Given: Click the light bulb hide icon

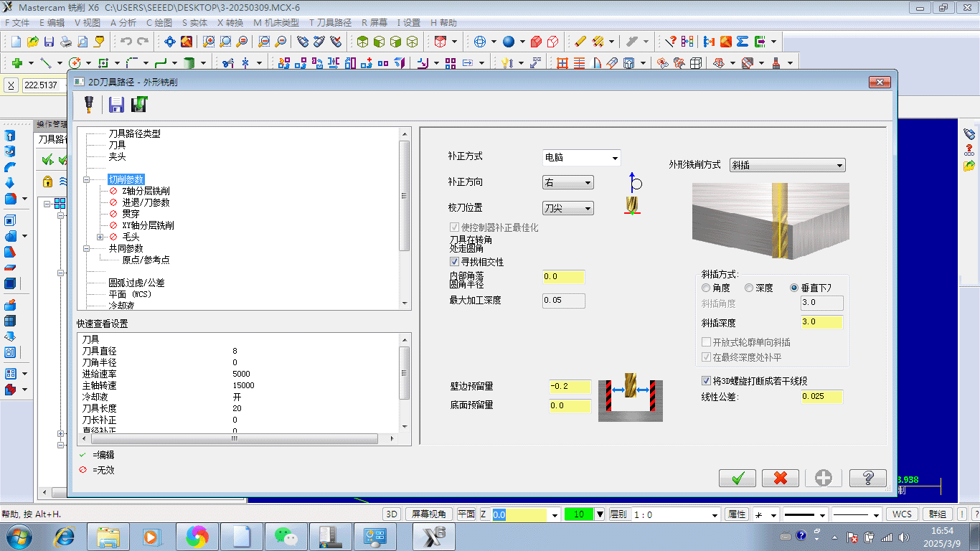Looking at the screenshot, I should tap(507, 63).
